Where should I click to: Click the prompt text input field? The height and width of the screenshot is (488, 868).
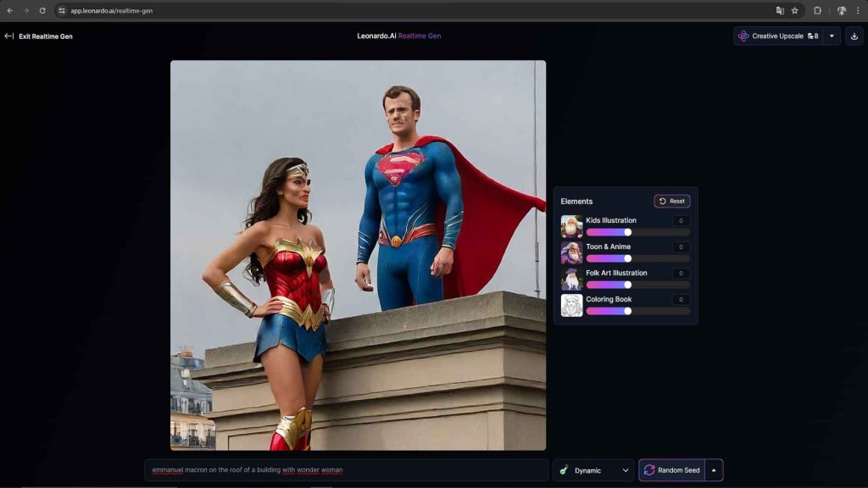(347, 470)
